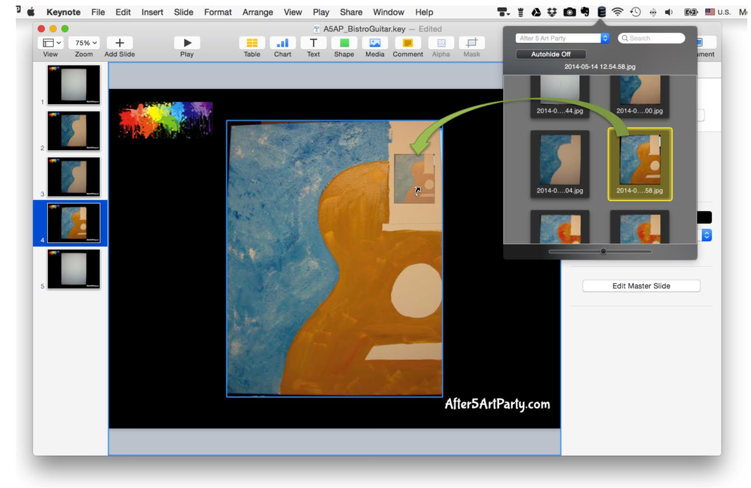The image size is (751, 488).
Task: Click the black color swatch in inspector
Action: [704, 217]
